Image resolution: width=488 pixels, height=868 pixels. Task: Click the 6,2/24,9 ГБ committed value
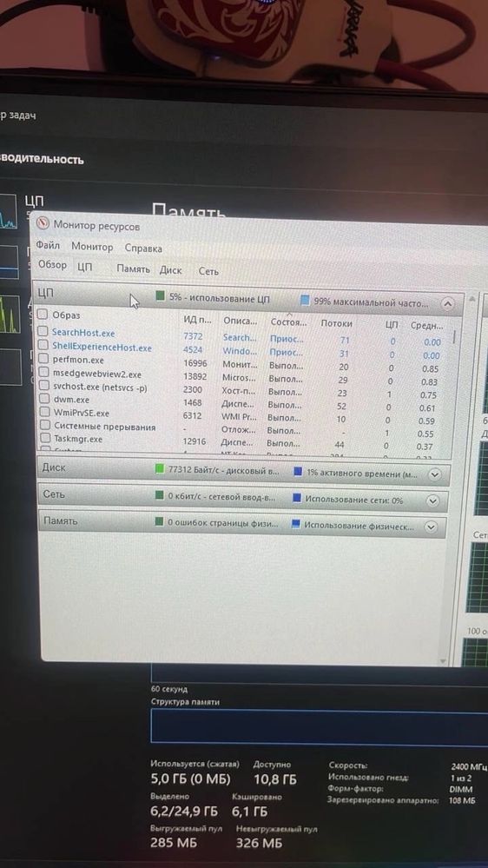(x=184, y=812)
